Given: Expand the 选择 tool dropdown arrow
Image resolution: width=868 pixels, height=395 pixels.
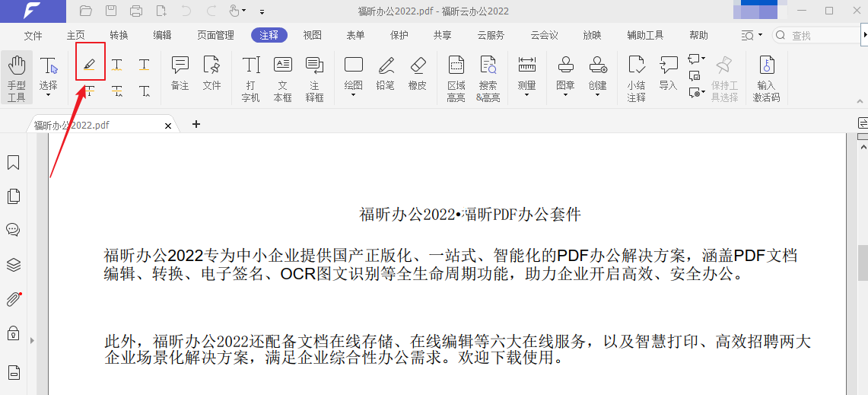Looking at the screenshot, I should (x=48, y=95).
